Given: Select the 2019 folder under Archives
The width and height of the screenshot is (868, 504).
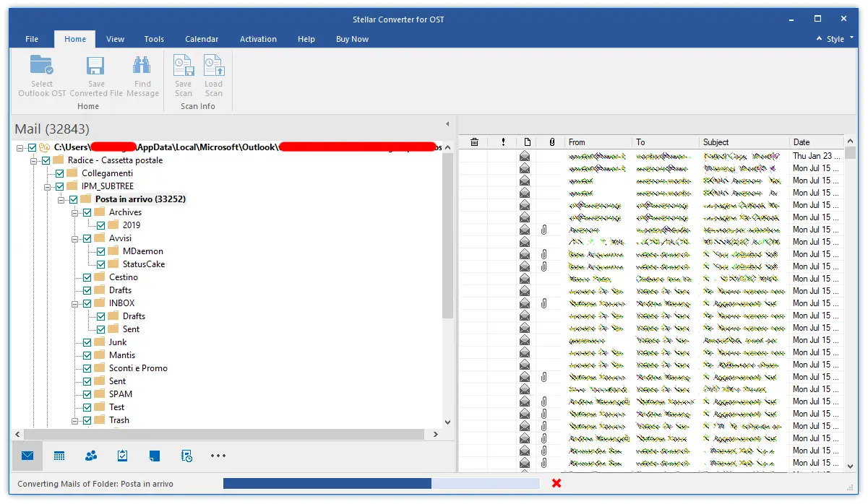Looking at the screenshot, I should [132, 225].
